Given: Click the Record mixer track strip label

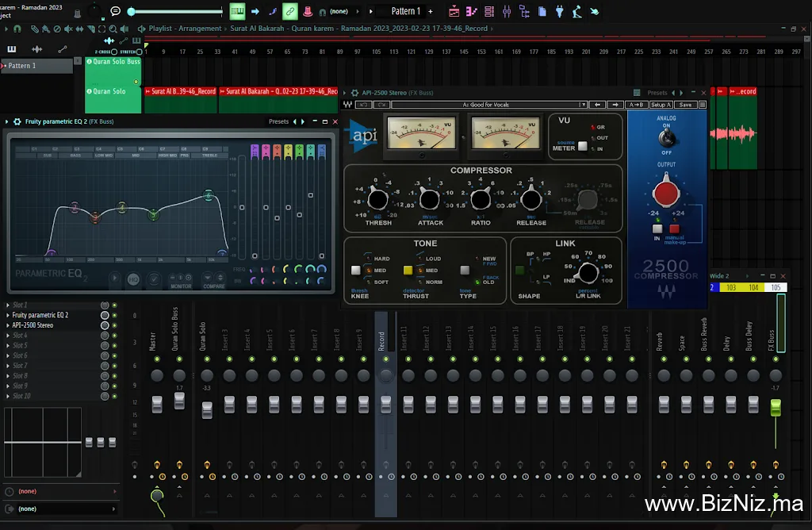Looking at the screenshot, I should 382,341.
